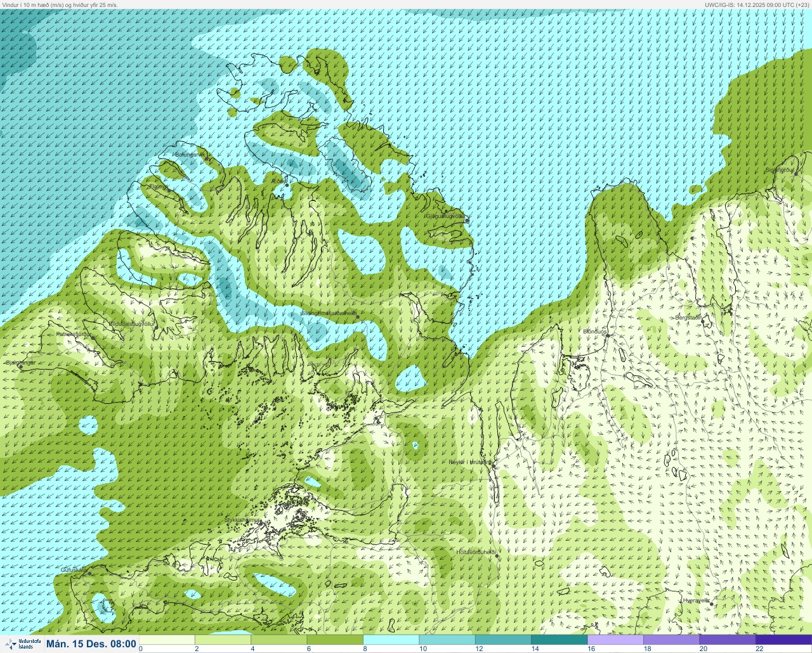Select the 18-20 m/s purple legend swatch
The image size is (812, 653).
(x=672, y=640)
